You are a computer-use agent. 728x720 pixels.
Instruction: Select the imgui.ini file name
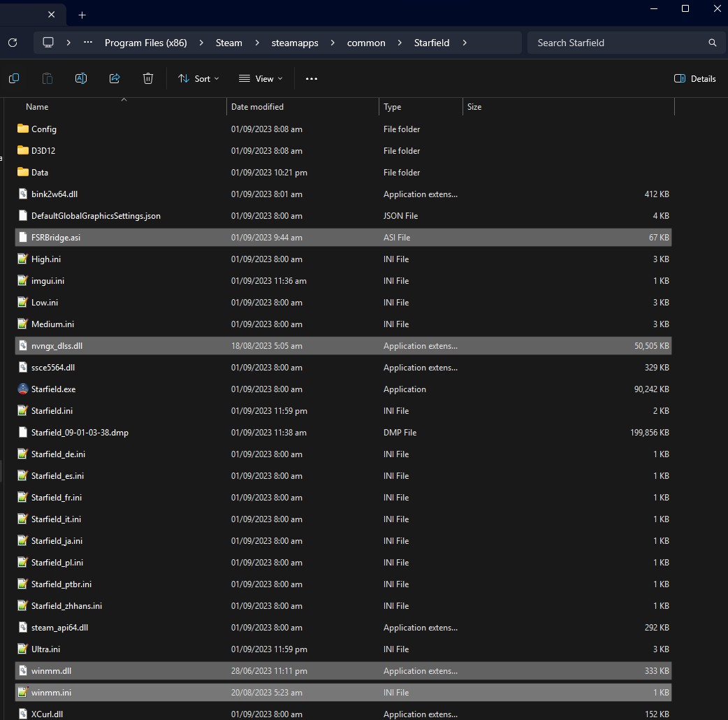(48, 281)
